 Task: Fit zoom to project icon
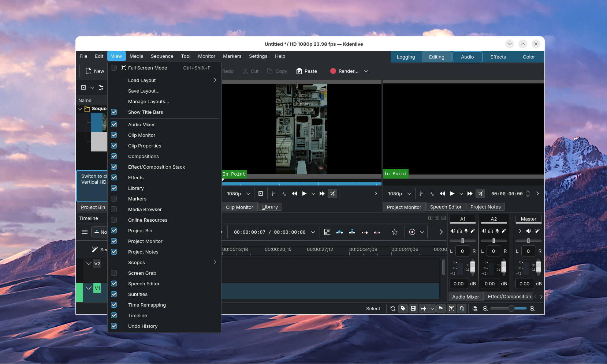pyautogui.click(x=475, y=308)
